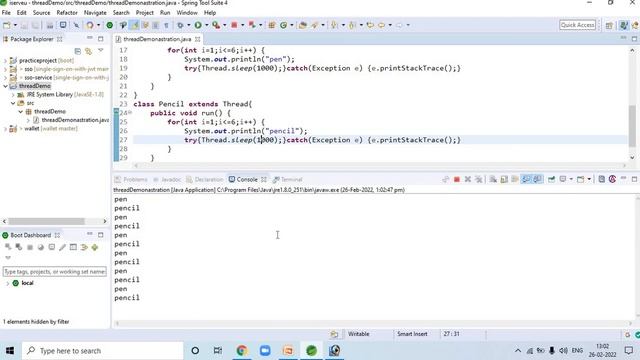Click Link with Editor icon in Package Explorer
The width and height of the screenshot is (640, 360).
pos(88,51)
